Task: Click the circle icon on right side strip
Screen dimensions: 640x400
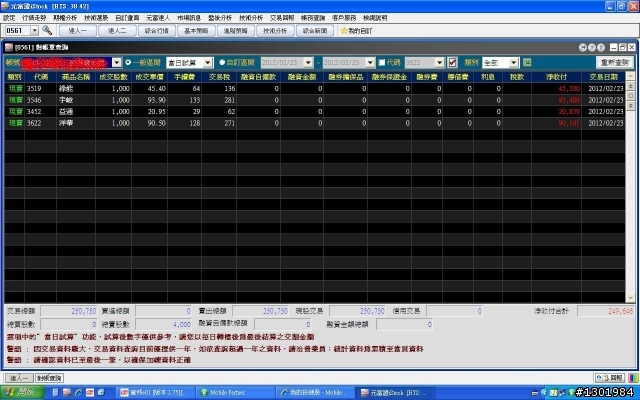Action: coord(631,96)
